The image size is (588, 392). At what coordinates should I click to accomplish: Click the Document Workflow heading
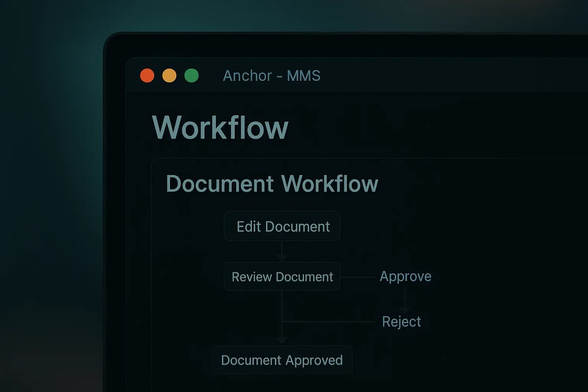272,184
